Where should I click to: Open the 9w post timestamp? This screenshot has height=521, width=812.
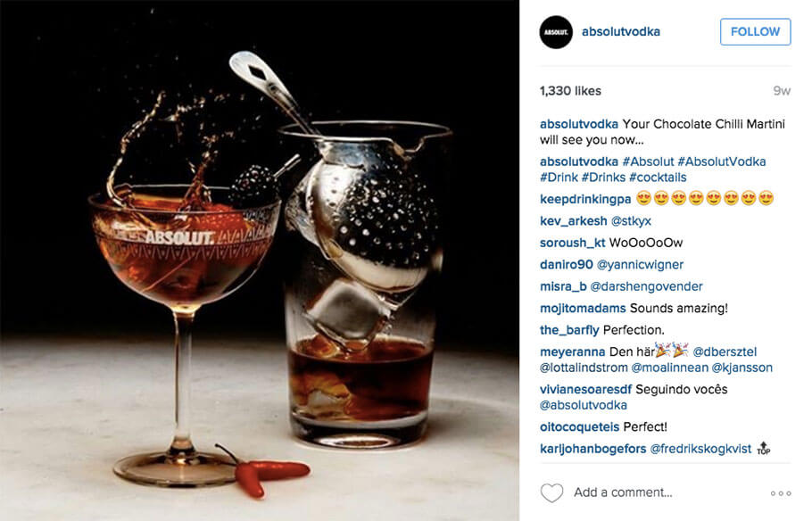(x=782, y=91)
